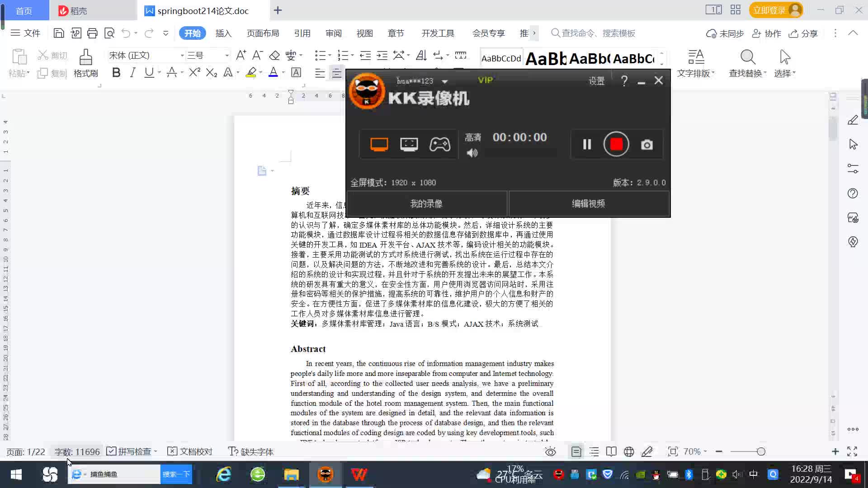Toggle eye protection mode in status bar
This screenshot has height=488, width=868.
pyautogui.click(x=550, y=452)
